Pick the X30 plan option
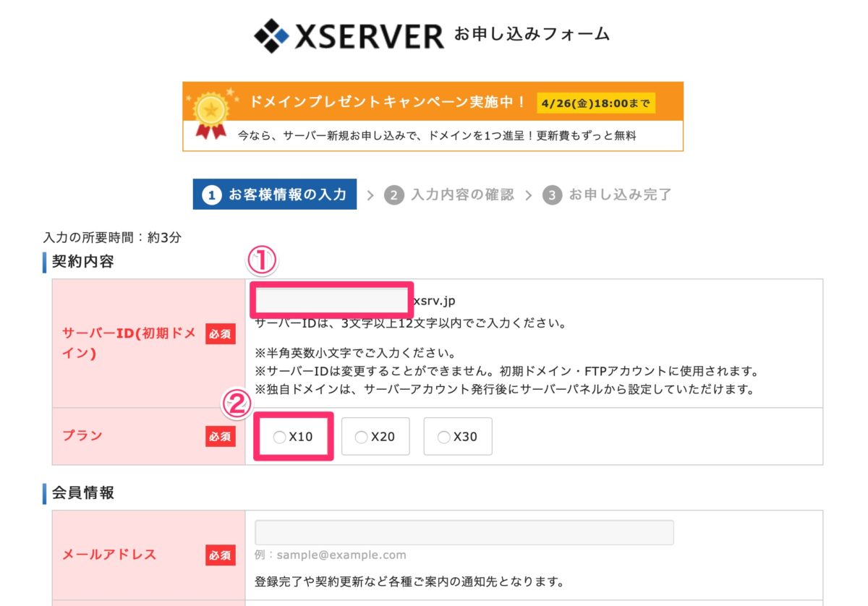The image size is (868, 606). (458, 437)
